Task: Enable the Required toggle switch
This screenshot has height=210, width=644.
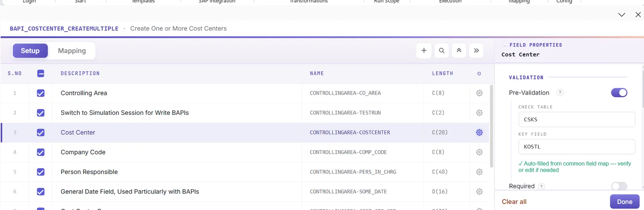Action: (619, 186)
